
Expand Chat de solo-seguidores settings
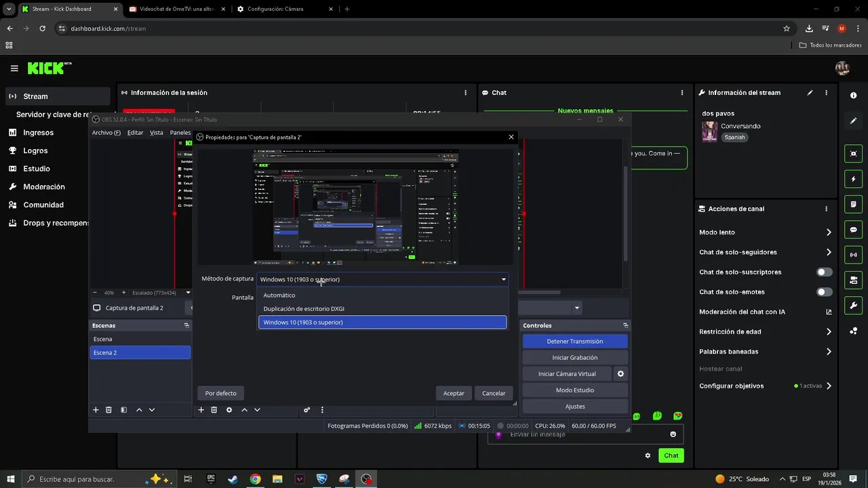click(x=829, y=252)
